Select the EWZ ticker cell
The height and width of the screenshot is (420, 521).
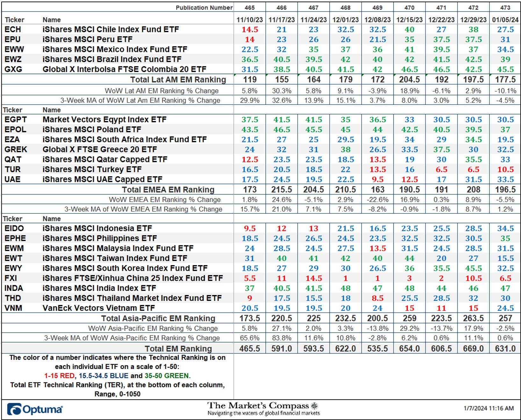[13, 59]
